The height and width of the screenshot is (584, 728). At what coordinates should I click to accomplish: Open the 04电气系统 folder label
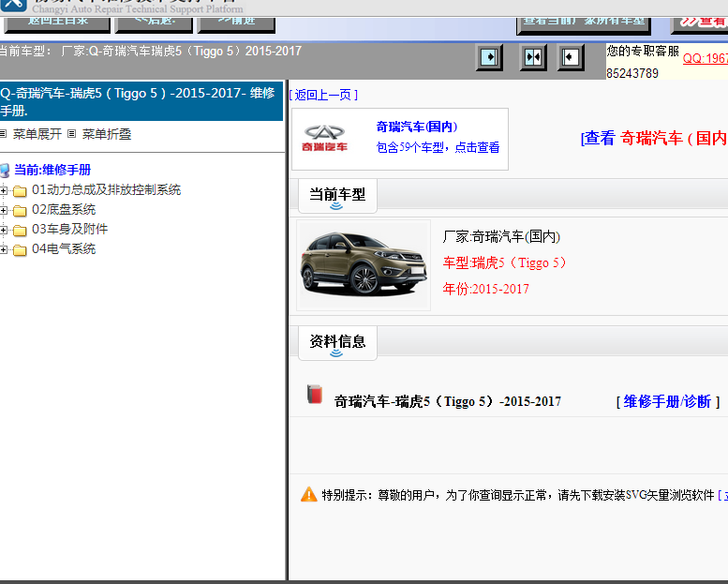click(64, 249)
